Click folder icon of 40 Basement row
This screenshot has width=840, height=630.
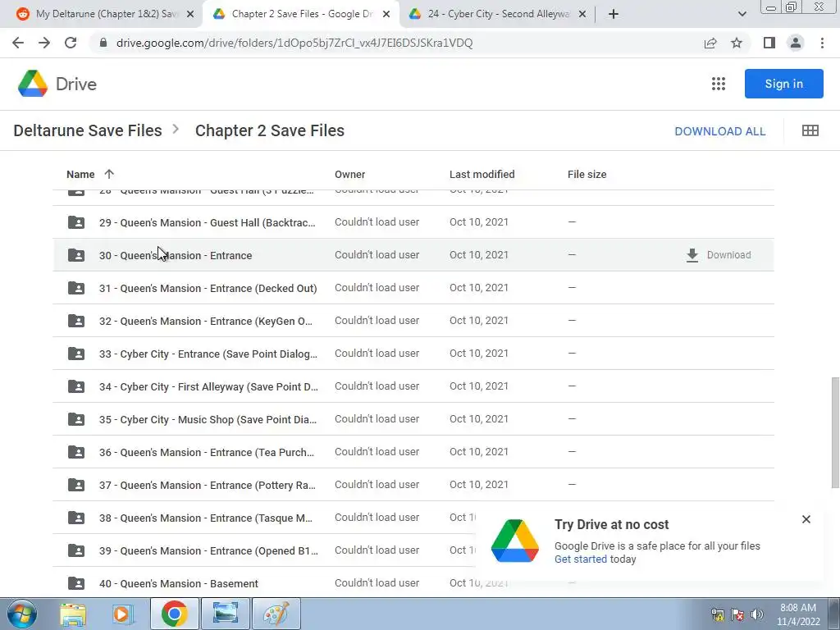pyautogui.click(x=76, y=583)
